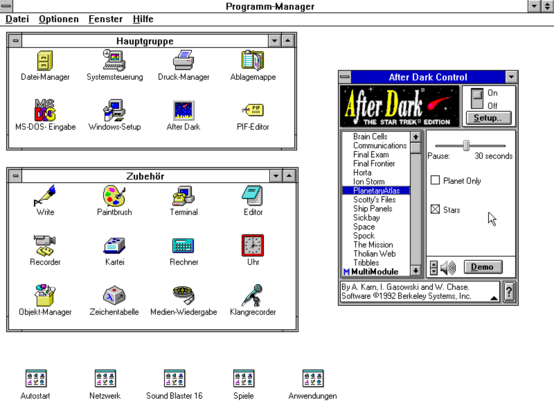
Task: Open After Dark Control system menu box
Action: point(345,77)
